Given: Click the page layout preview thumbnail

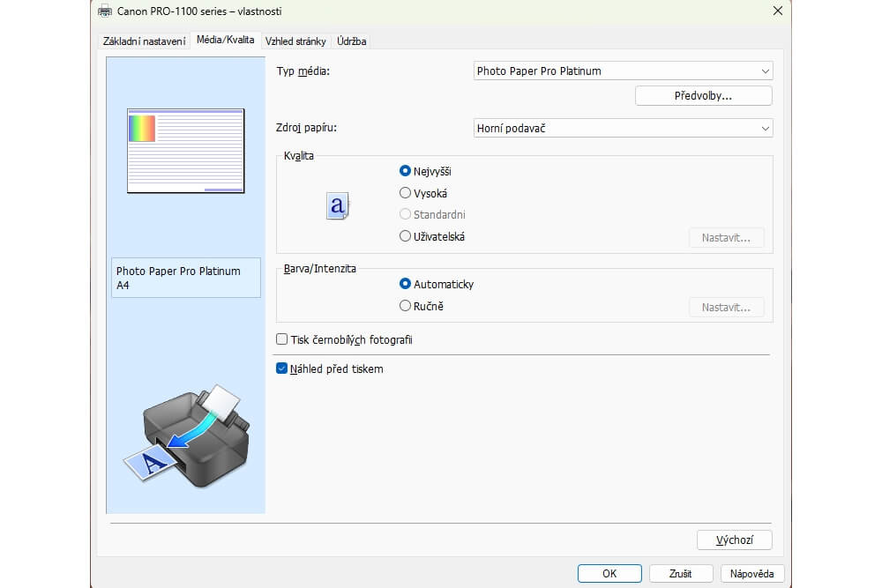Looking at the screenshot, I should [185, 151].
